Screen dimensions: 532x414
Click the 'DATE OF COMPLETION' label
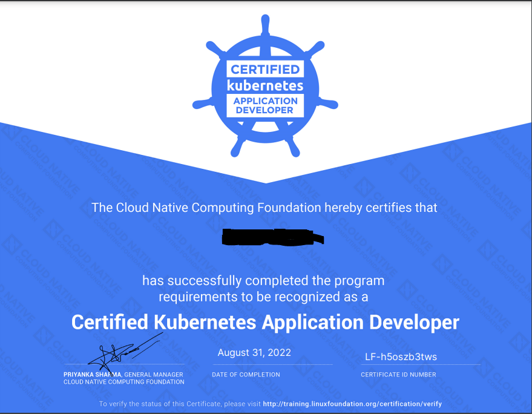[x=246, y=375]
